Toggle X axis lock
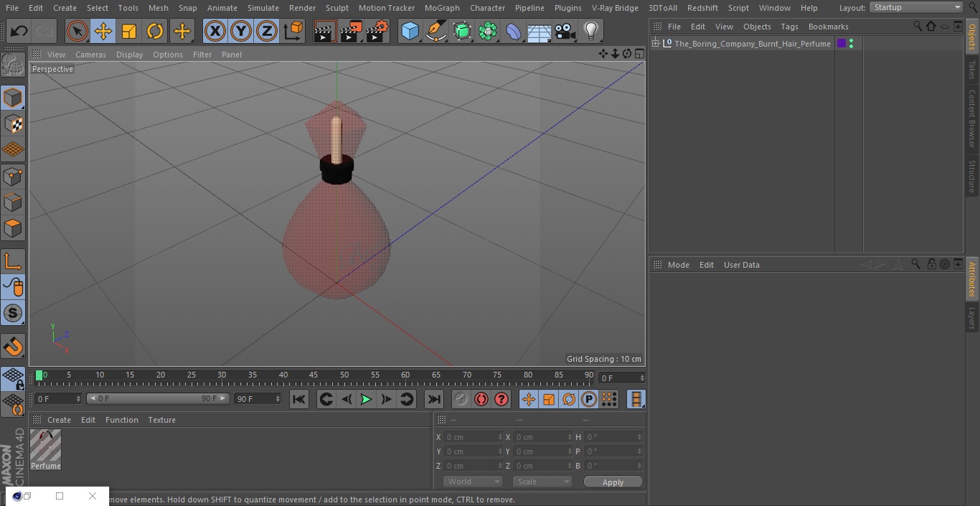 click(215, 31)
